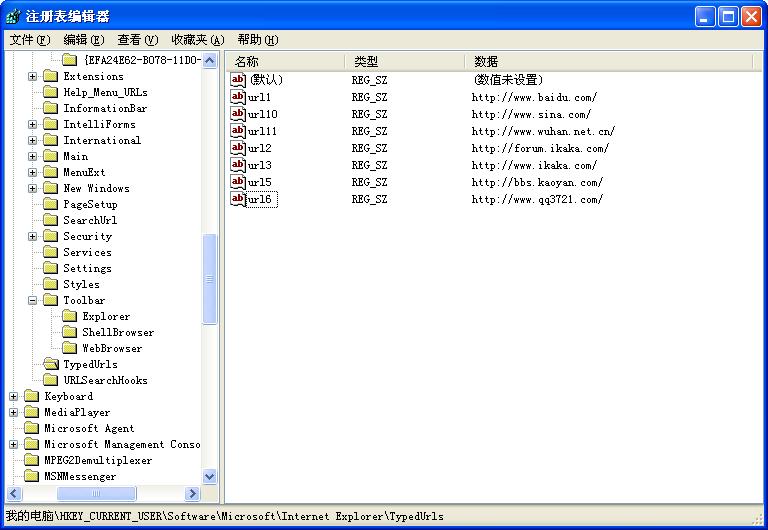Click the string value icon of url1
The image size is (768, 530).
point(238,96)
